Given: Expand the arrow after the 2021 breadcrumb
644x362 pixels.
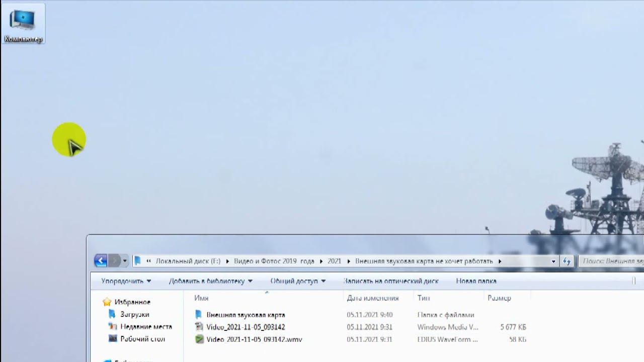Looking at the screenshot, I should coord(348,261).
